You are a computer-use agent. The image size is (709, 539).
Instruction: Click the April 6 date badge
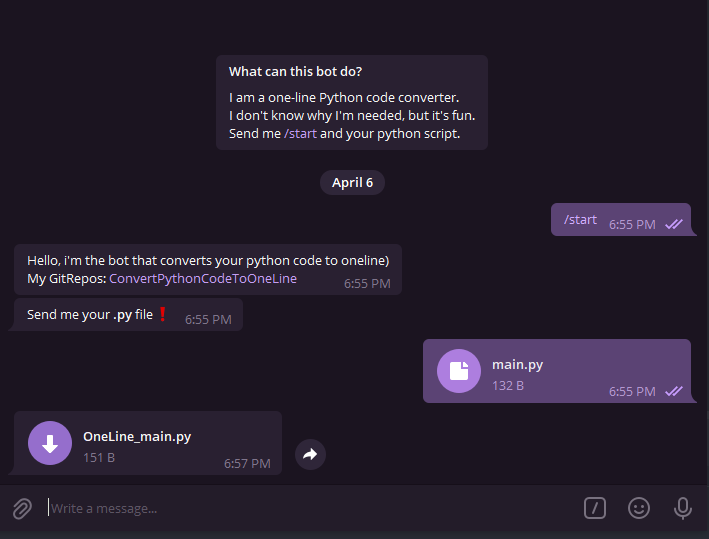point(352,183)
